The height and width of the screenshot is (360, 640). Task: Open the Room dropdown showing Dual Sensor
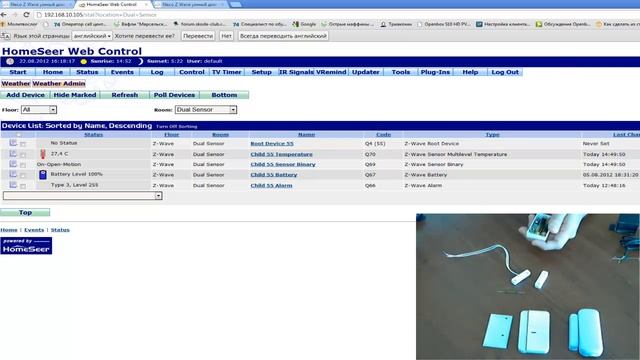coord(206,110)
